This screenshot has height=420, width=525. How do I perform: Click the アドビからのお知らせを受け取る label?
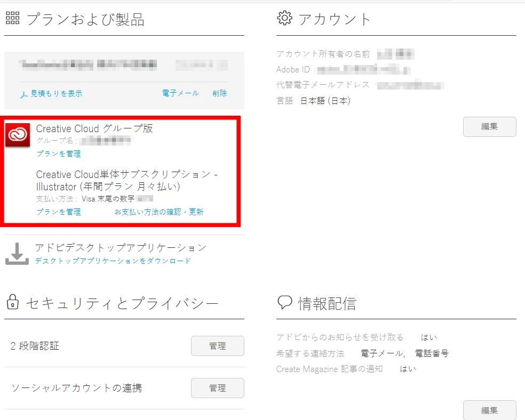point(340,337)
